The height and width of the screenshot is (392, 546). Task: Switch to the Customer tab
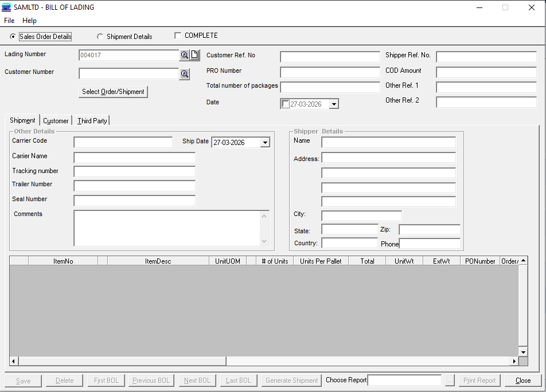point(56,121)
